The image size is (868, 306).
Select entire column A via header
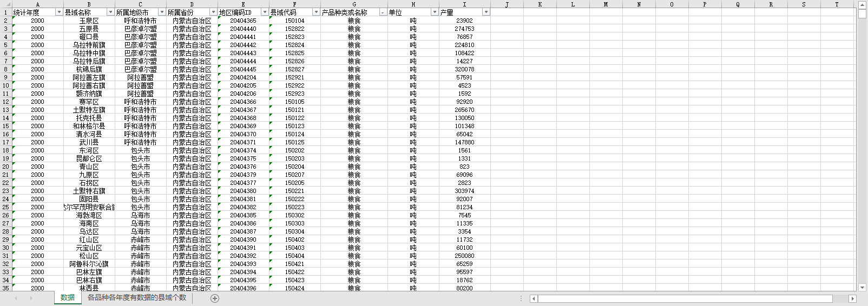[37, 4]
